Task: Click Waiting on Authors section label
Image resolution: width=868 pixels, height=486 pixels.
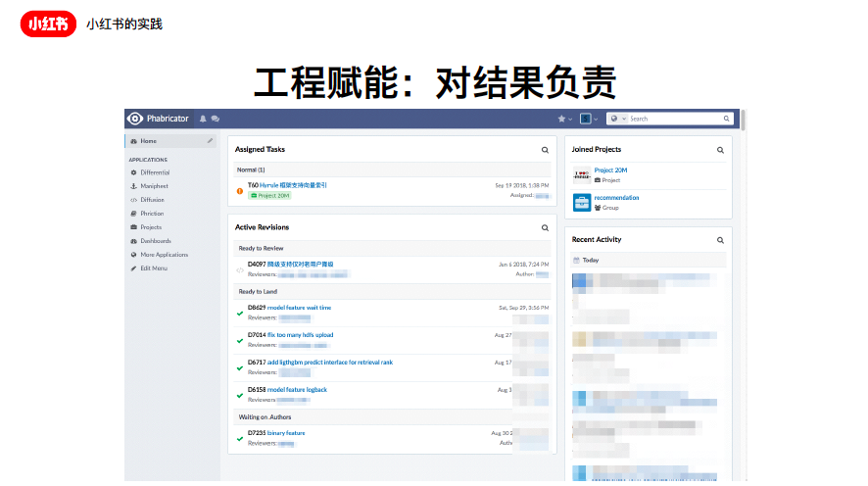Action: (265, 417)
